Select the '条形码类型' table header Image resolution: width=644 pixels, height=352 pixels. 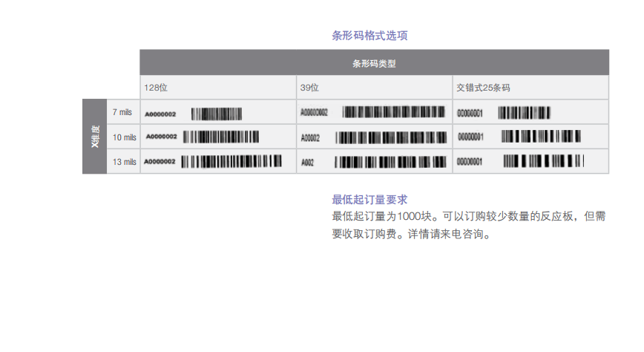pyautogui.click(x=374, y=63)
